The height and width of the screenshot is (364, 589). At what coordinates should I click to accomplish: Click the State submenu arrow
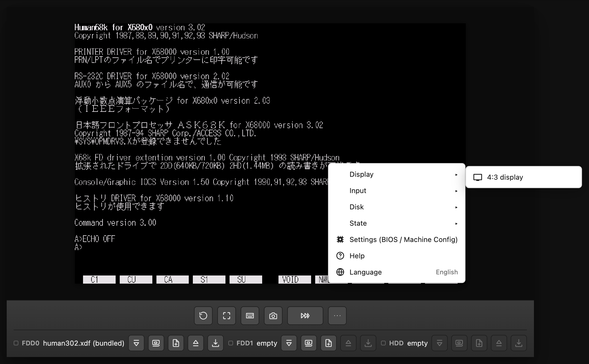[456, 224]
